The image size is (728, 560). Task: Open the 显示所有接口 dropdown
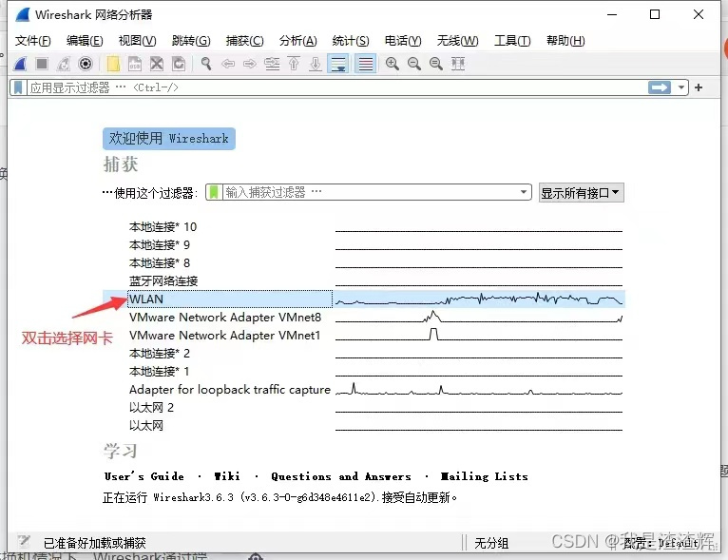[581, 193]
